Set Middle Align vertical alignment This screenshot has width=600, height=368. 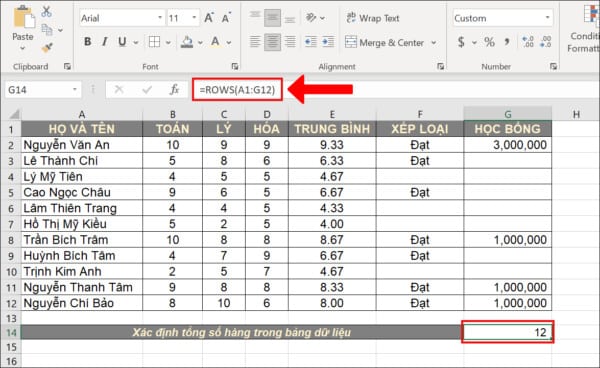pyautogui.click(x=272, y=18)
